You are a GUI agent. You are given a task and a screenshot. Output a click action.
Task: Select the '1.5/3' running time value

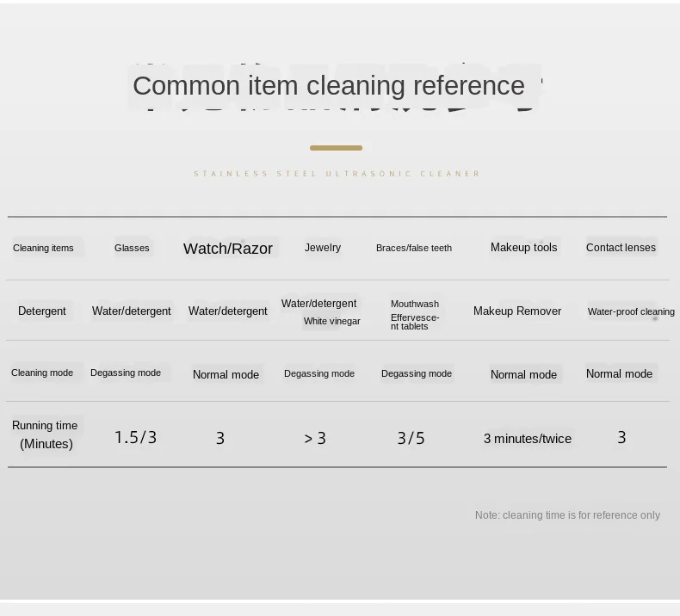(135, 437)
